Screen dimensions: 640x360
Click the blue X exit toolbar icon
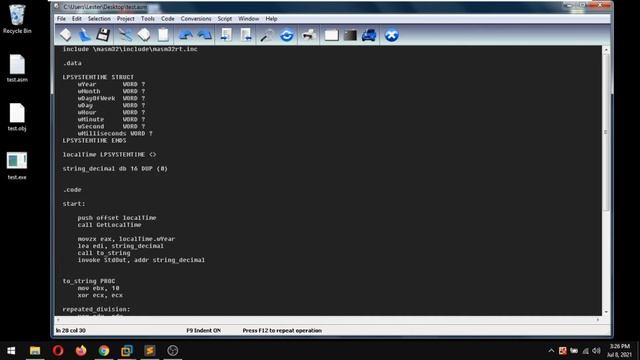click(391, 35)
